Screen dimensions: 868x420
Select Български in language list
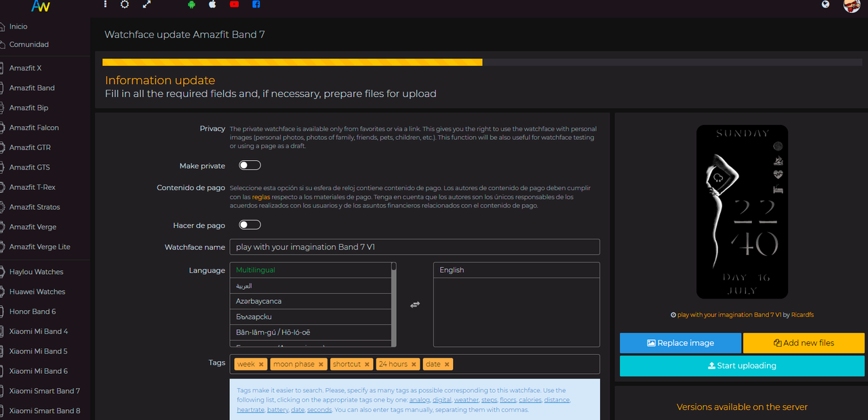pyautogui.click(x=311, y=317)
